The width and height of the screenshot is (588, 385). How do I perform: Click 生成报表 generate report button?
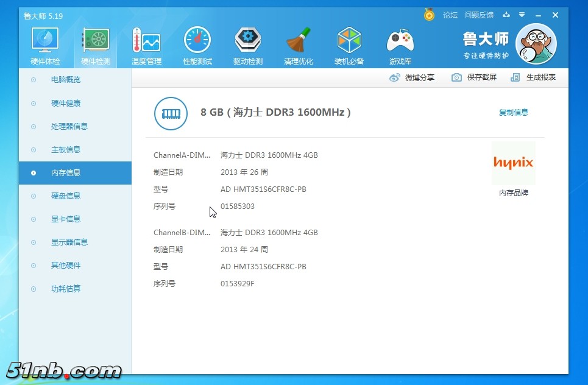[533, 77]
